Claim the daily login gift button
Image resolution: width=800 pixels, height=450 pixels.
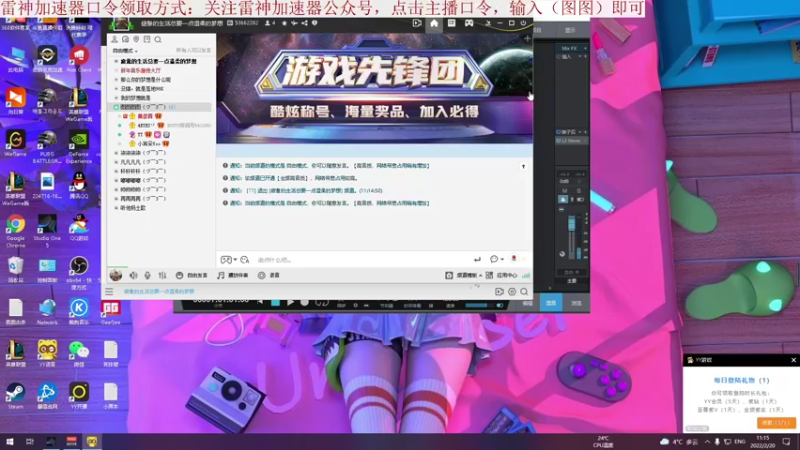click(x=775, y=422)
